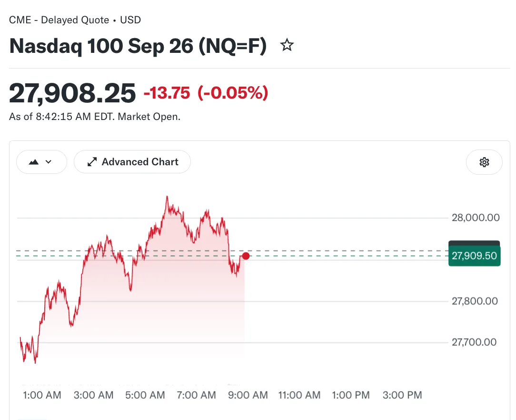The width and height of the screenshot is (516, 420).
Task: Open the Advanced Chart button
Action: point(132,161)
